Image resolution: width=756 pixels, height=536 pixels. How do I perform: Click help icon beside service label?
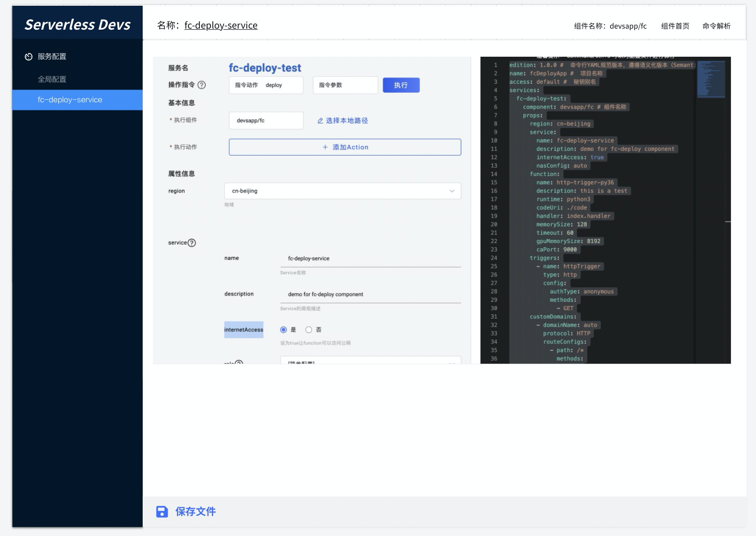(192, 243)
